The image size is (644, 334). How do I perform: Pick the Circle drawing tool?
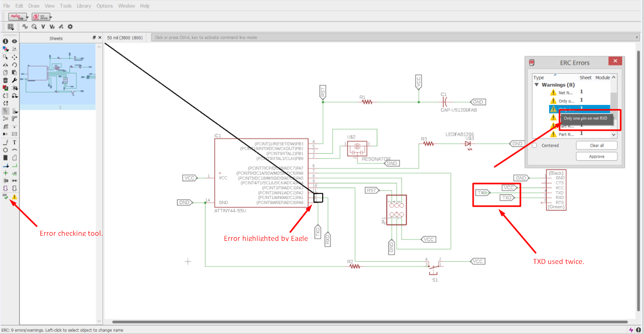click(x=5, y=150)
